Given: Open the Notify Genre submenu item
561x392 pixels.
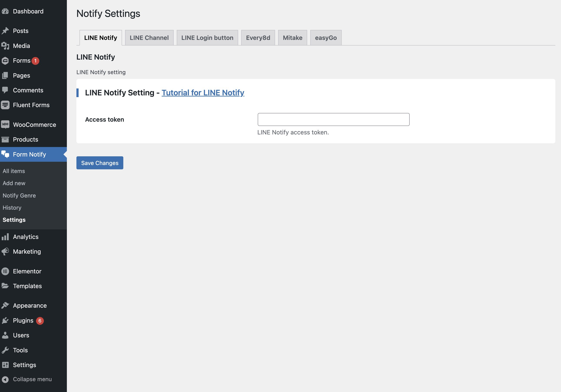Looking at the screenshot, I should (19, 195).
